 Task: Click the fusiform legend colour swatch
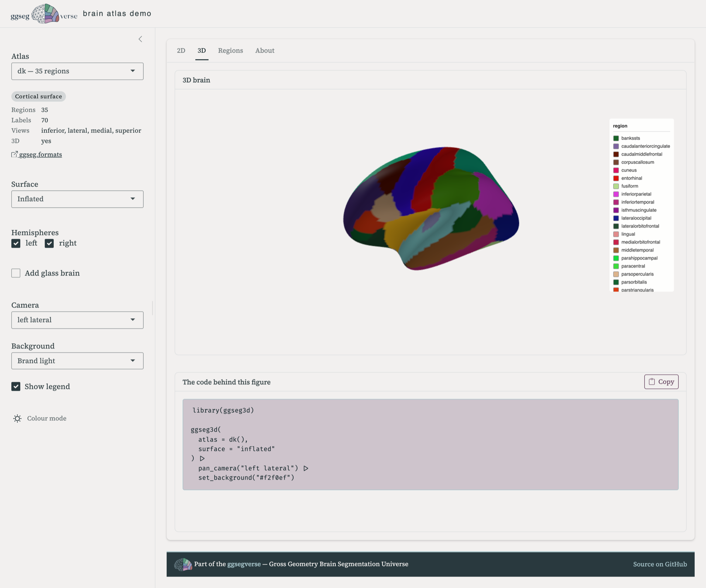[x=616, y=186]
